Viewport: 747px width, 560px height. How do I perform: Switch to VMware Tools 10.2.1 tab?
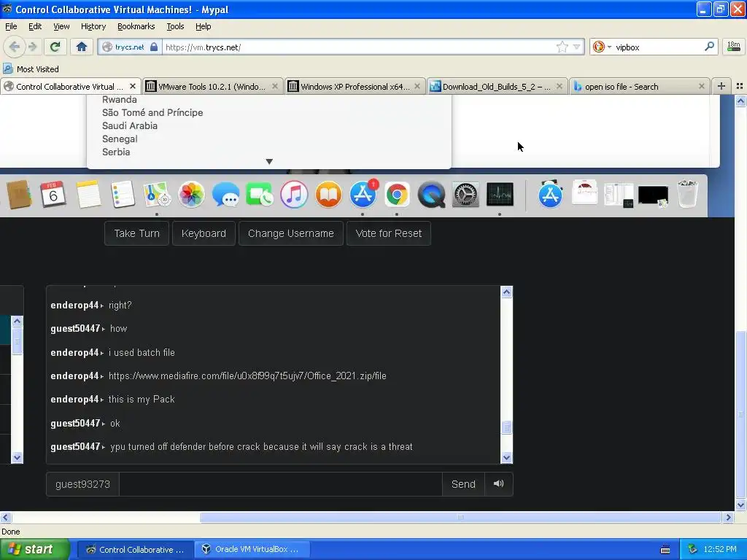(212, 86)
